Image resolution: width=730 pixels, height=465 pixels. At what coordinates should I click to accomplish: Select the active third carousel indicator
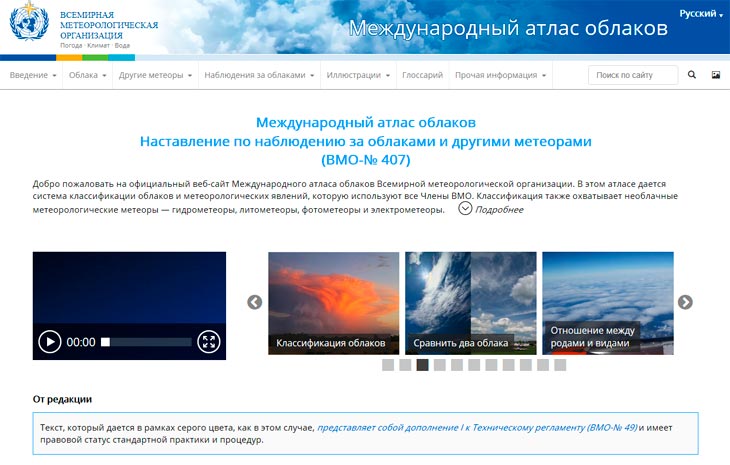(x=422, y=365)
